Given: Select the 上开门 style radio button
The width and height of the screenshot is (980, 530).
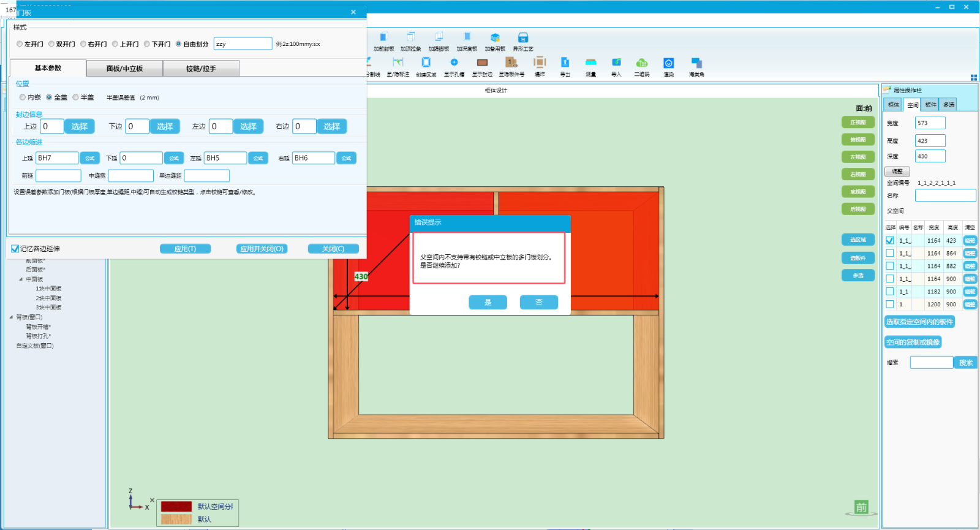Looking at the screenshot, I should [115, 44].
